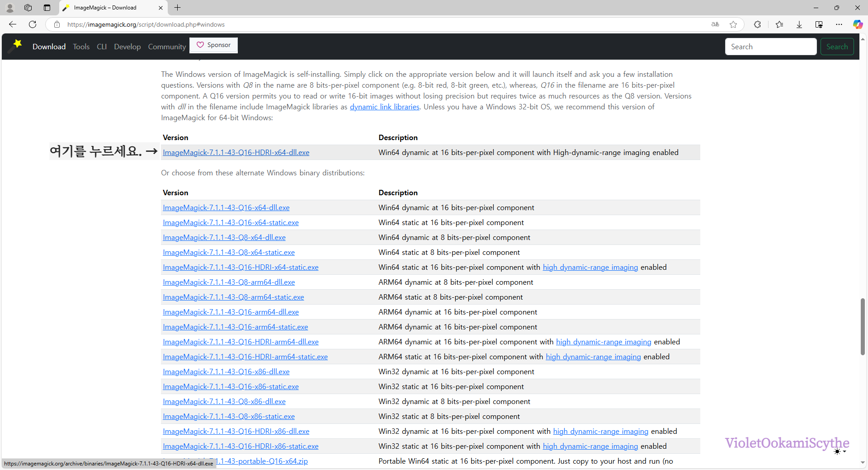The height and width of the screenshot is (470, 868).
Task: Click the green Search button
Action: click(837, 47)
